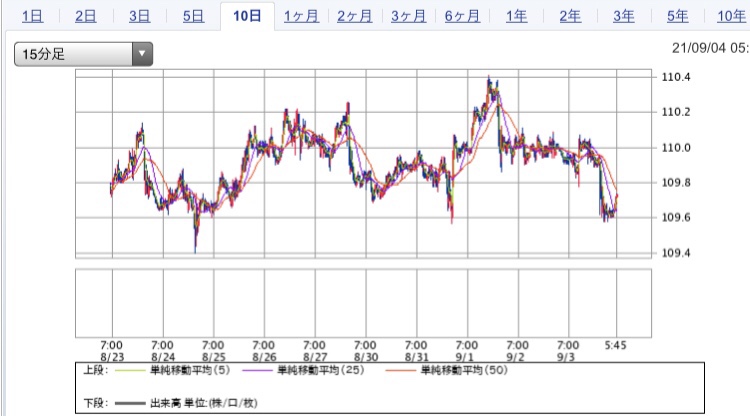Viewport: 750px width, 416px height.
Task: Click the 8/30 date axis label
Action: click(366, 357)
